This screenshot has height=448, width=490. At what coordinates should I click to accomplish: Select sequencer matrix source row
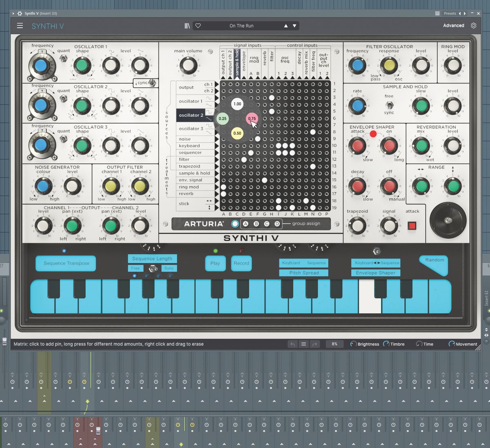coord(196,153)
